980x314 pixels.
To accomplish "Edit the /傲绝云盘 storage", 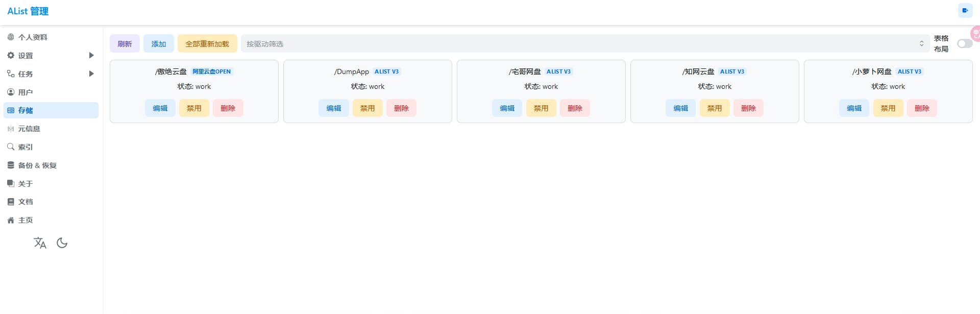I will (160, 108).
